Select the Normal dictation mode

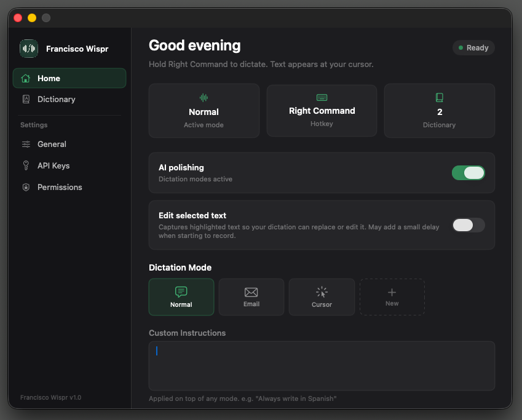181,297
